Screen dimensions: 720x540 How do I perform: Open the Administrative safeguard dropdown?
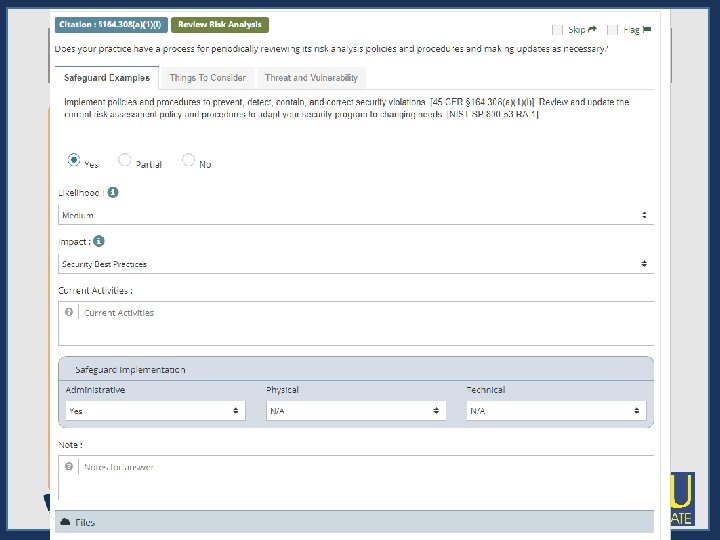click(x=155, y=411)
